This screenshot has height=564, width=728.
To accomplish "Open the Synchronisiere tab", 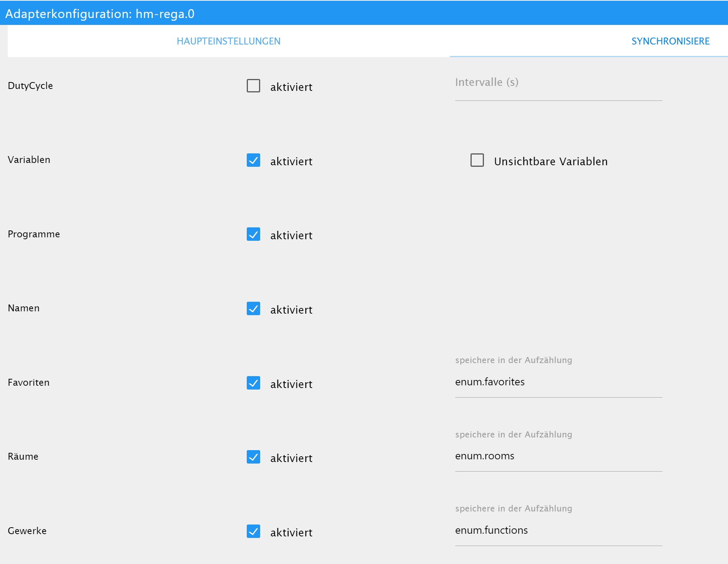I will tap(671, 41).
